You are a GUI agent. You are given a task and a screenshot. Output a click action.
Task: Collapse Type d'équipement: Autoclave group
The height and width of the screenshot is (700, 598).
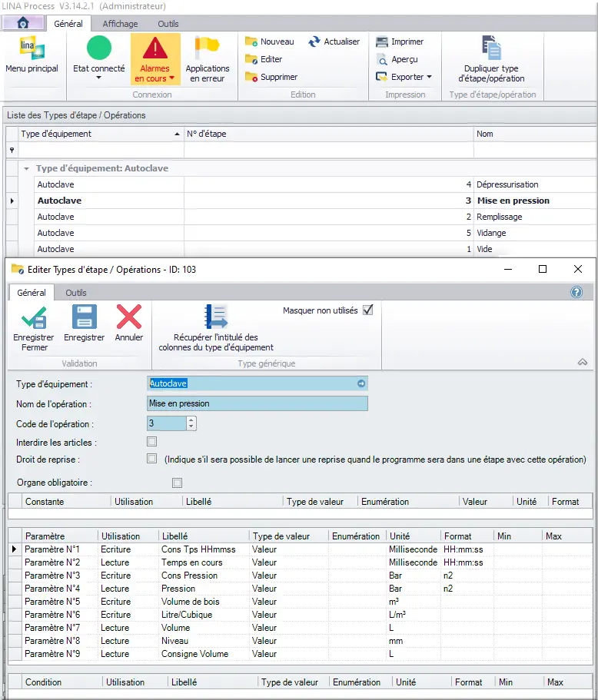pos(26,169)
